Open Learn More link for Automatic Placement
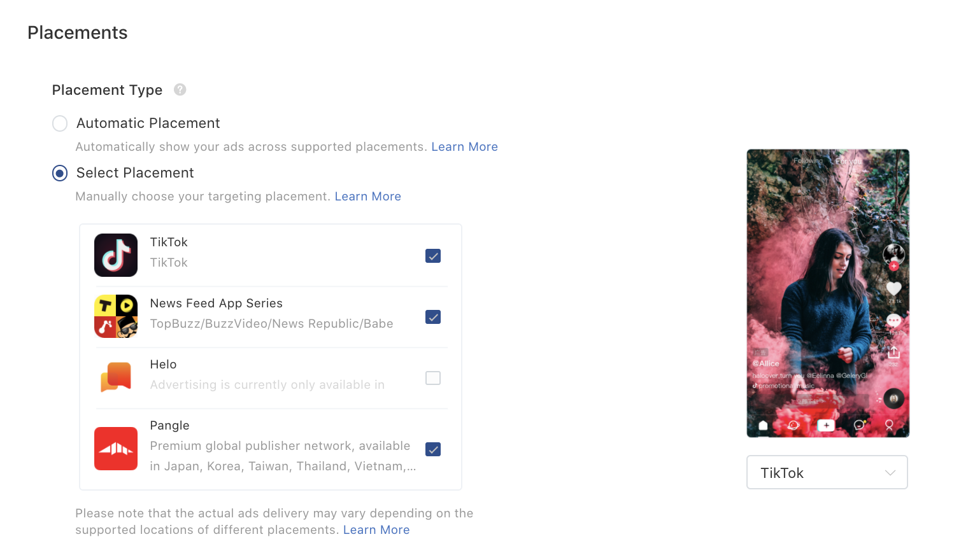The height and width of the screenshot is (560, 968). pyautogui.click(x=464, y=147)
